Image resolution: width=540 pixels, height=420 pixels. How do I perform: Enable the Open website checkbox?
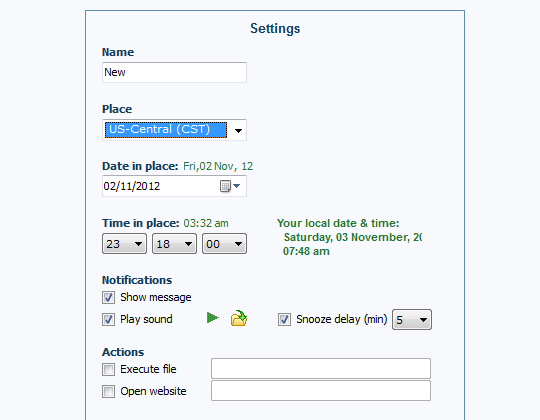(x=108, y=391)
